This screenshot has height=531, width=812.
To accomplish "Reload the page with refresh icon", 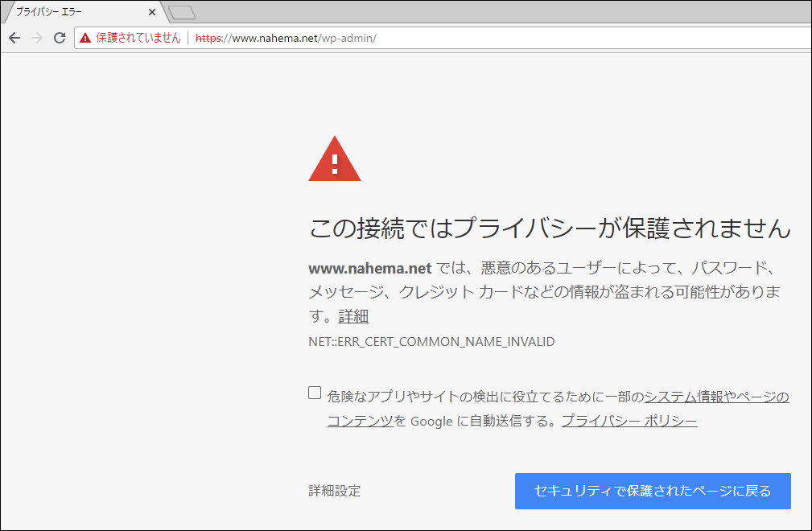I will pos(60,38).
